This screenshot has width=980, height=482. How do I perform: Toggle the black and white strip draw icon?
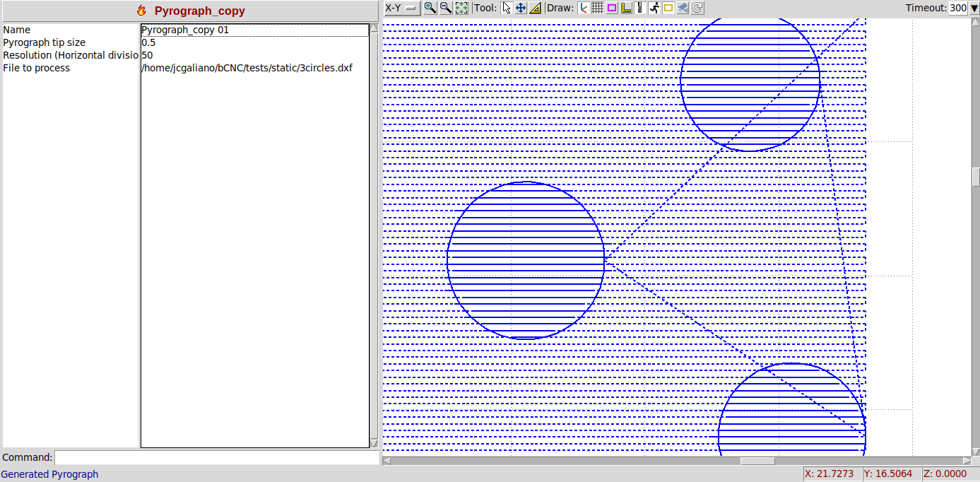(639, 8)
